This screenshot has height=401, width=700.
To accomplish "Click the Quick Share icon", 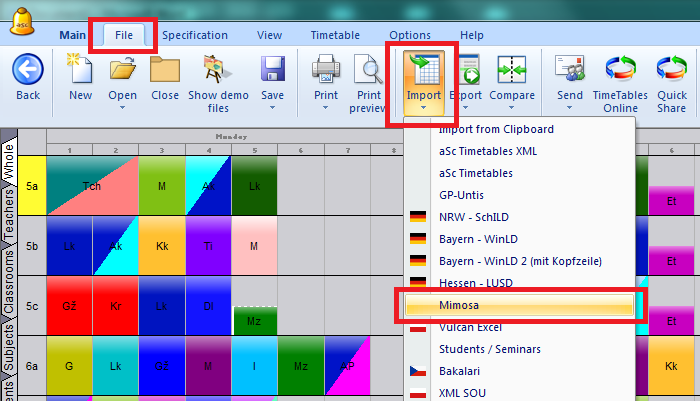I will pos(671,68).
